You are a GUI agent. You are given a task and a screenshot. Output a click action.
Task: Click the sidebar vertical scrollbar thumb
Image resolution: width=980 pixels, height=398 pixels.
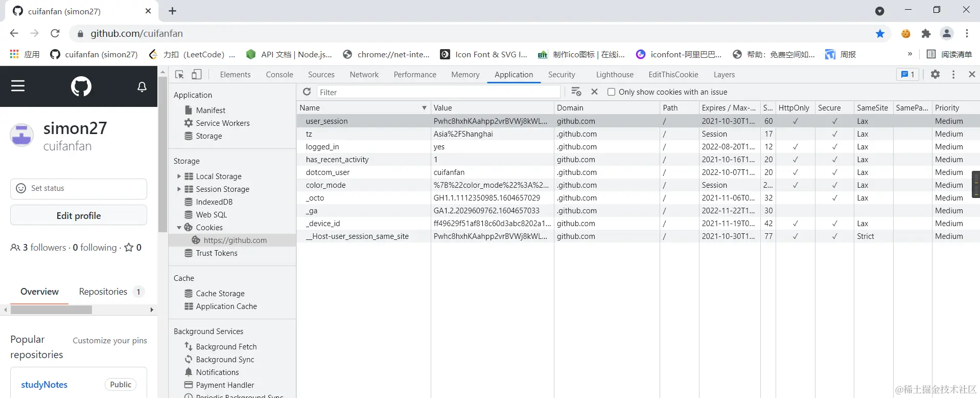pyautogui.click(x=163, y=153)
